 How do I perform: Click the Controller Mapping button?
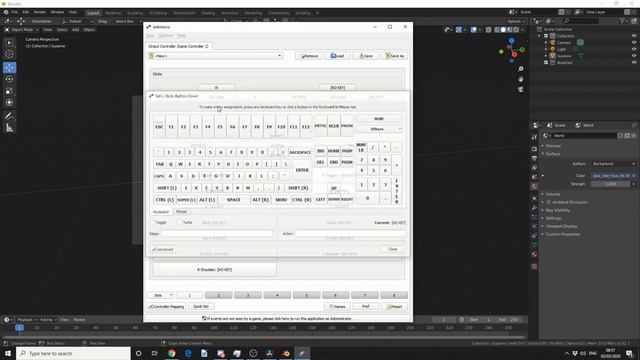166,306
